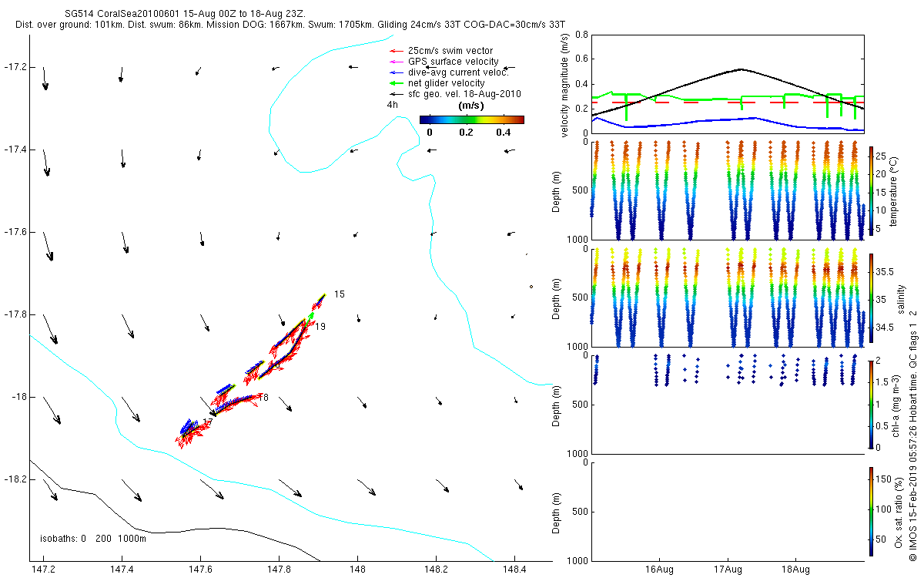Click track waypoint label 19
The image size is (924, 578).
(x=320, y=327)
